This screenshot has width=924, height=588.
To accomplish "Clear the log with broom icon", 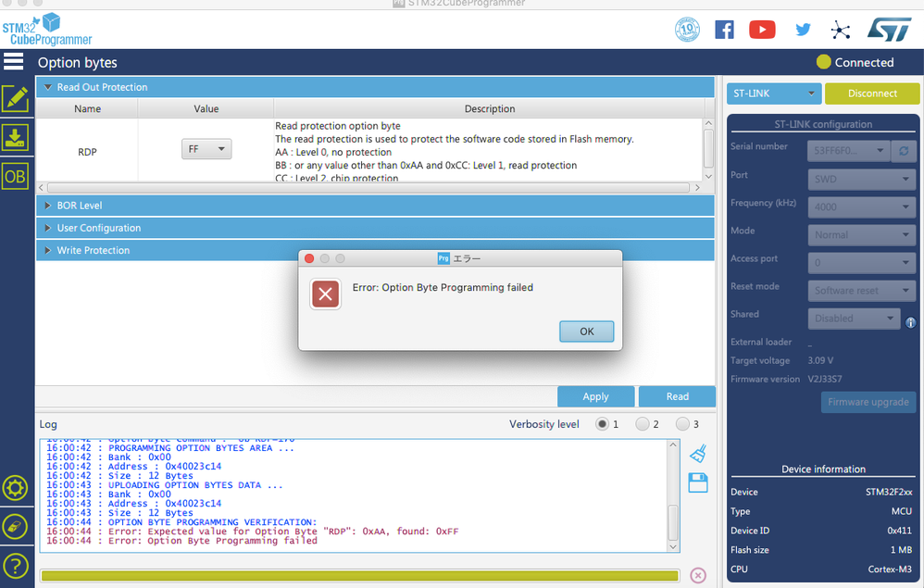I will coord(698,453).
